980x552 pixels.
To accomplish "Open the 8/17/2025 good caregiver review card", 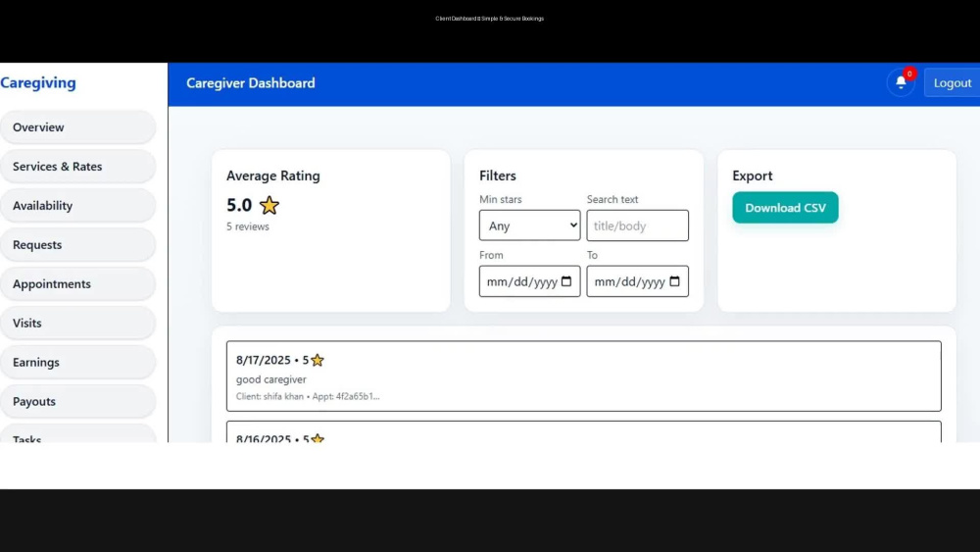I will (584, 376).
